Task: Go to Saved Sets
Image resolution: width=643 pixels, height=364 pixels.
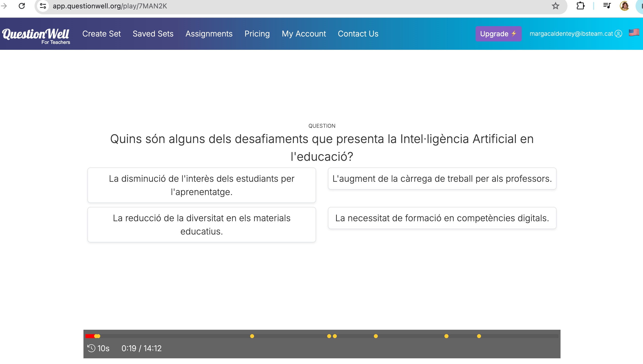Action: (x=153, y=34)
